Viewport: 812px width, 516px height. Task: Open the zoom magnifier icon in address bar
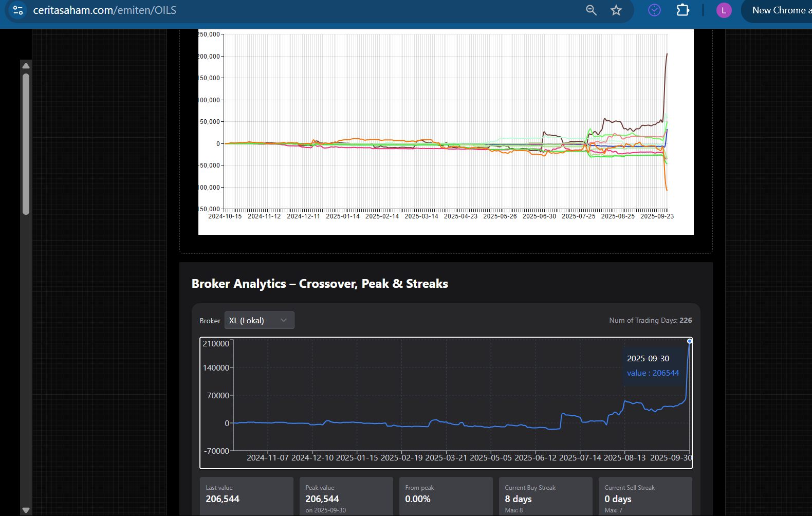tap(591, 10)
